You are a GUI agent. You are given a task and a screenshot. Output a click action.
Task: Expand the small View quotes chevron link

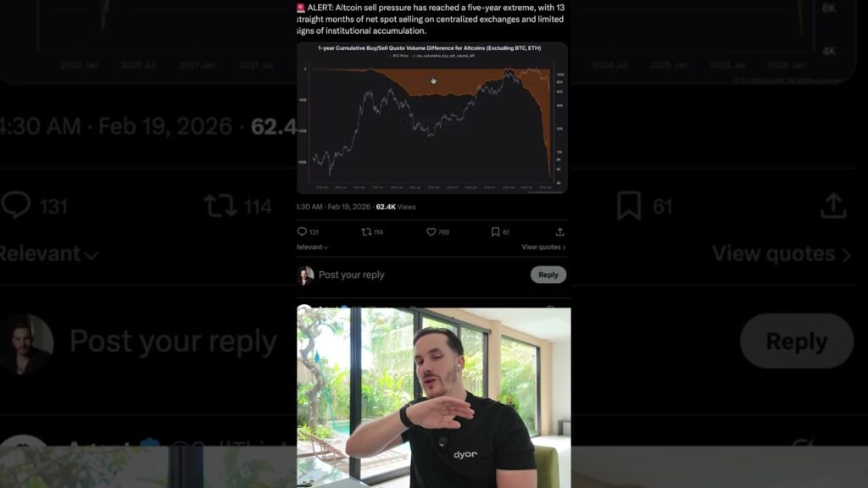pos(543,247)
